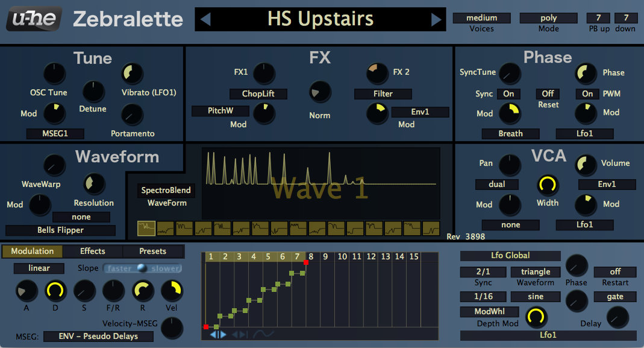Click the Resolution knob
This screenshot has width=644, height=348.
[94, 184]
